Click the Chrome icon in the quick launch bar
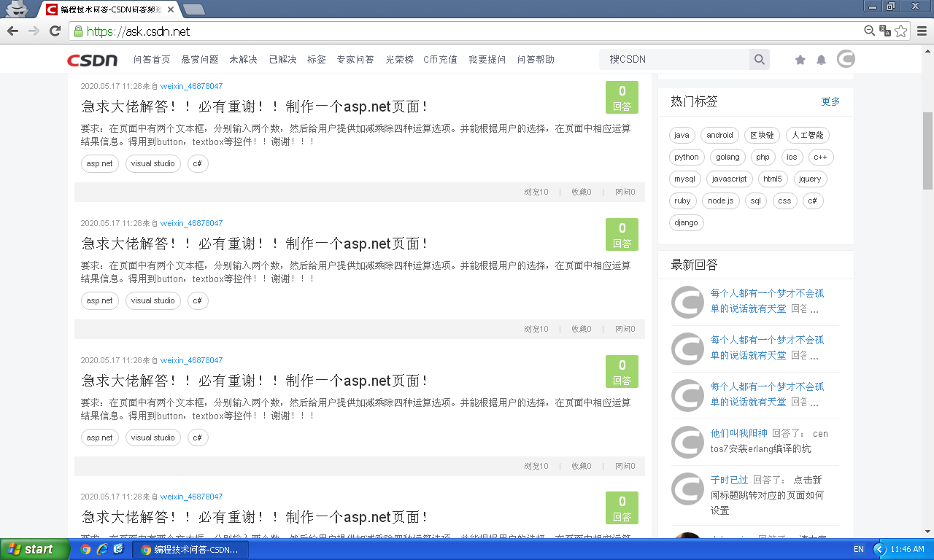Screen dimensions: 934x560 pos(85,549)
